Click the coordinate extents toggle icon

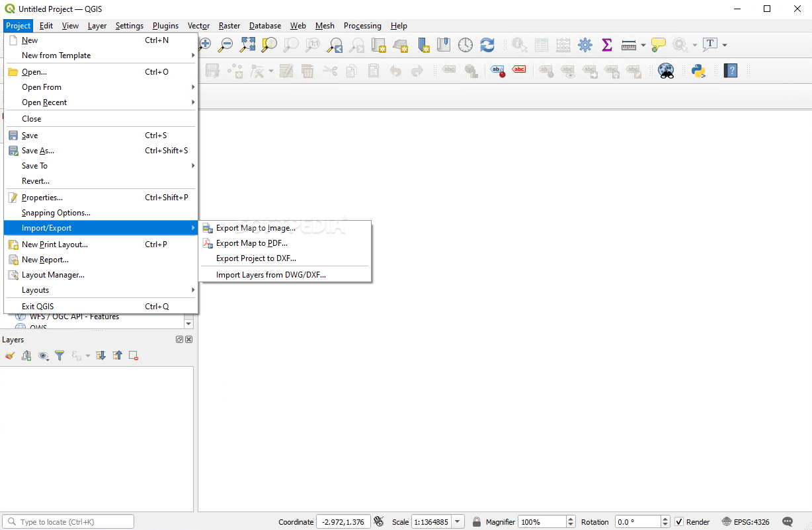(x=379, y=521)
